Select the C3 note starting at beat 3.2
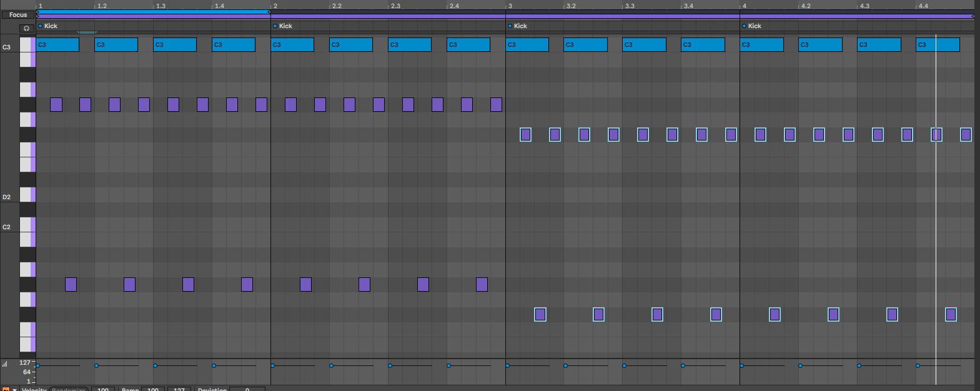Viewport: 980px width, 391px height. click(585, 44)
